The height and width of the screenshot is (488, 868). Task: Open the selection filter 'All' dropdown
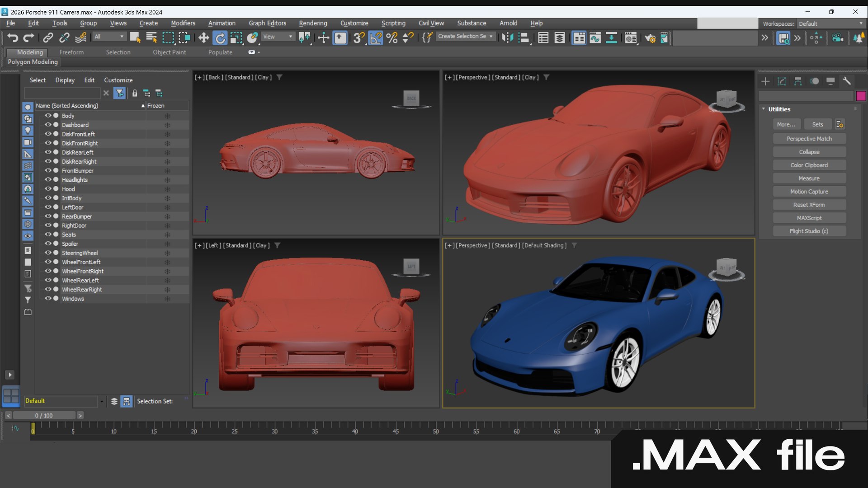(x=109, y=37)
